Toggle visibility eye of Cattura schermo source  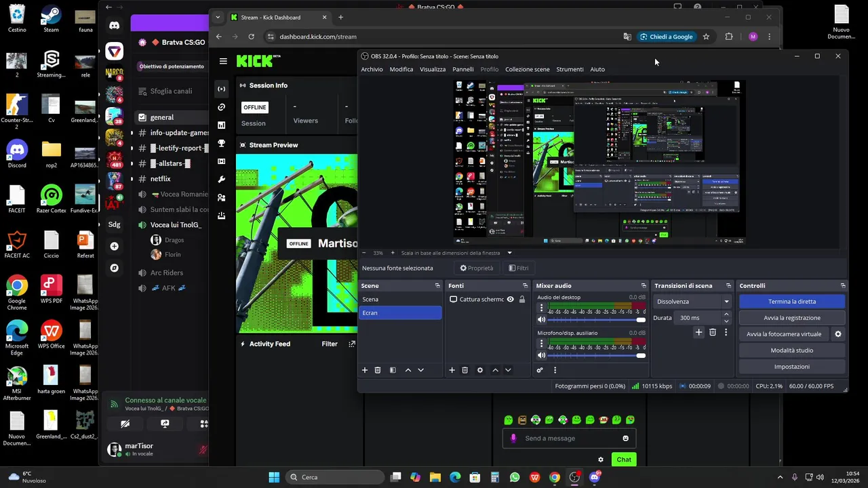(x=510, y=299)
